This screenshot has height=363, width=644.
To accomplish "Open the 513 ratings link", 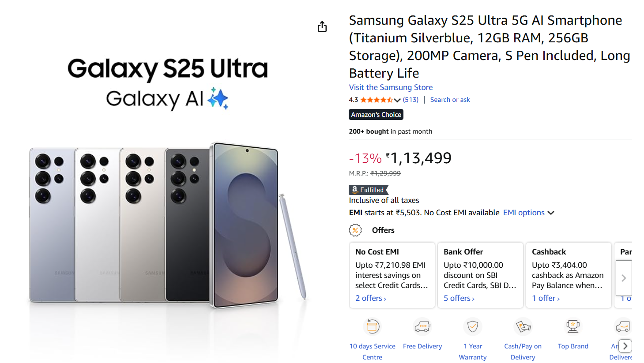I will click(411, 100).
